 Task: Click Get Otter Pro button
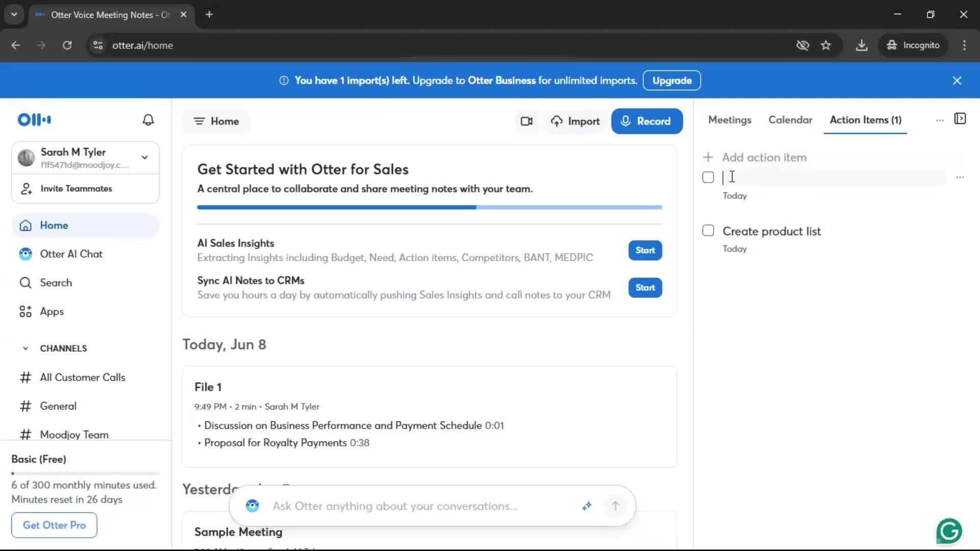(54, 525)
